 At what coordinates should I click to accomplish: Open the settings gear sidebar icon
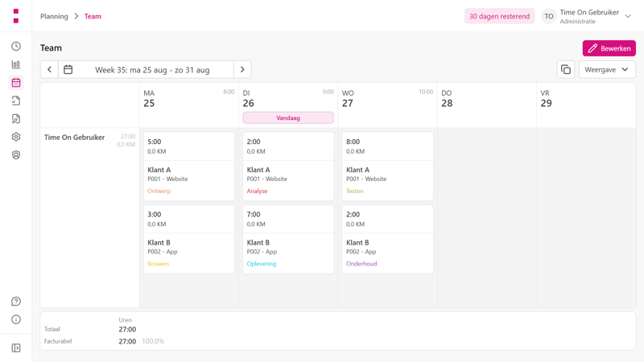(x=16, y=137)
